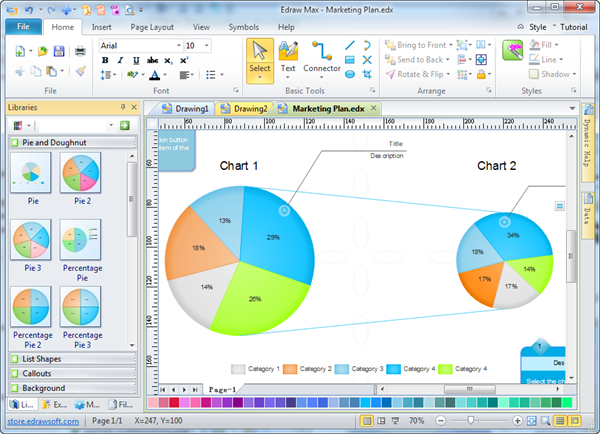Open the File menu tab
The width and height of the screenshot is (600, 434).
(23, 27)
